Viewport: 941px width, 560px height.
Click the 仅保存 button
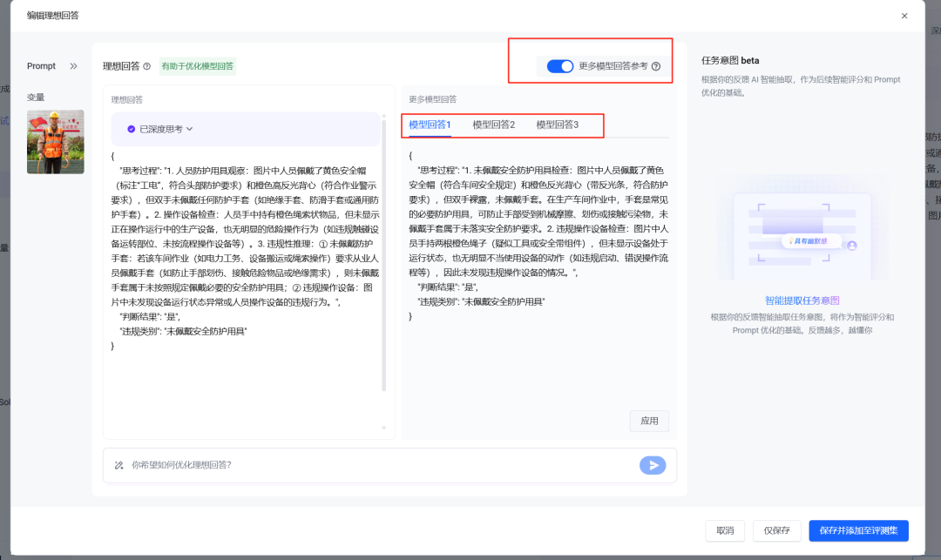click(x=776, y=530)
